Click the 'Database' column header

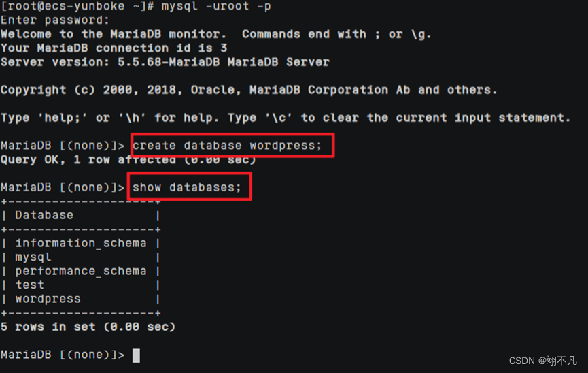pos(44,215)
